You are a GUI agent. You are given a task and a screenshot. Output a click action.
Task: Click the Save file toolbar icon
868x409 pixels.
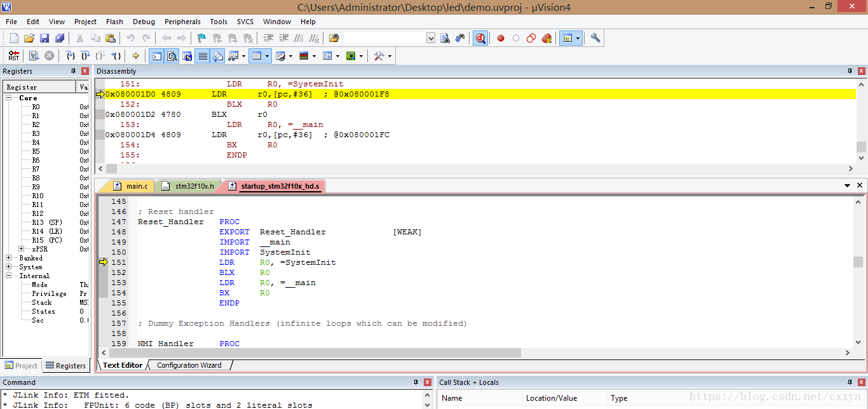pyautogui.click(x=44, y=38)
